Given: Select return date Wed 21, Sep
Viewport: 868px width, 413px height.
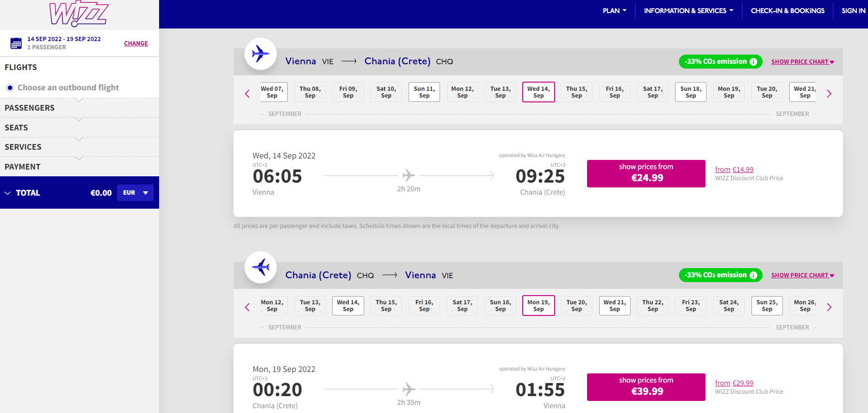Looking at the screenshot, I should (x=615, y=306).
